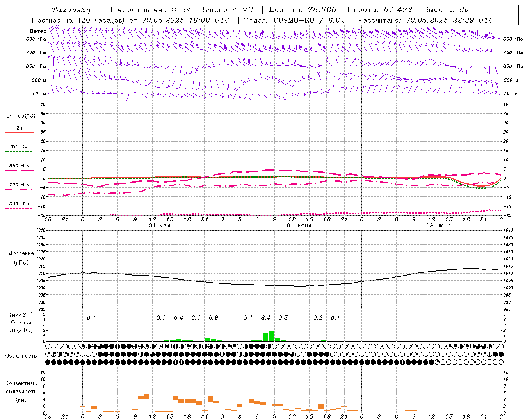Select the 700 гПа temperature legend line
The width and height of the screenshot is (525, 420).
(19, 189)
